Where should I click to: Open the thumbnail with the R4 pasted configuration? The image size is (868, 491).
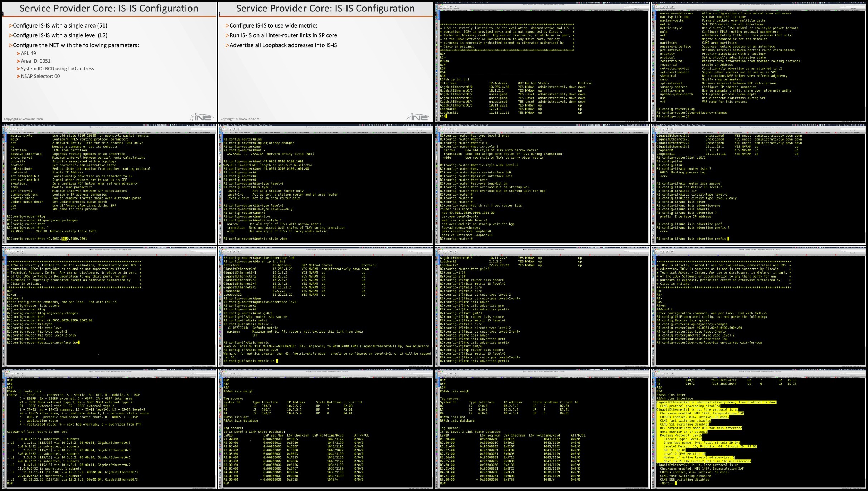pos(759,306)
